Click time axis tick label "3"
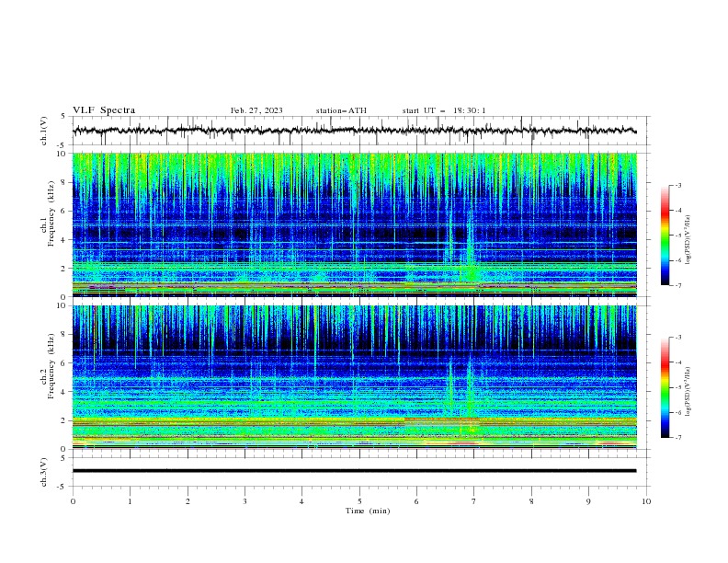This screenshot has width=728, height=563. coord(245,501)
